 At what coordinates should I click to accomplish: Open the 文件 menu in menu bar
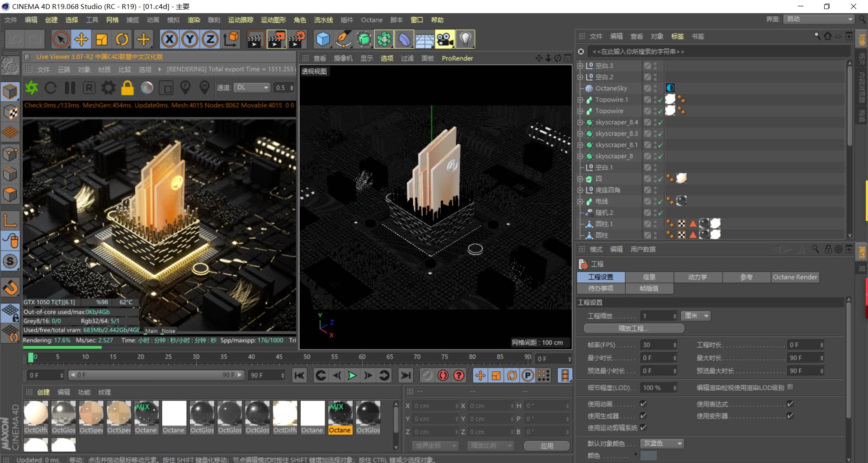point(10,20)
